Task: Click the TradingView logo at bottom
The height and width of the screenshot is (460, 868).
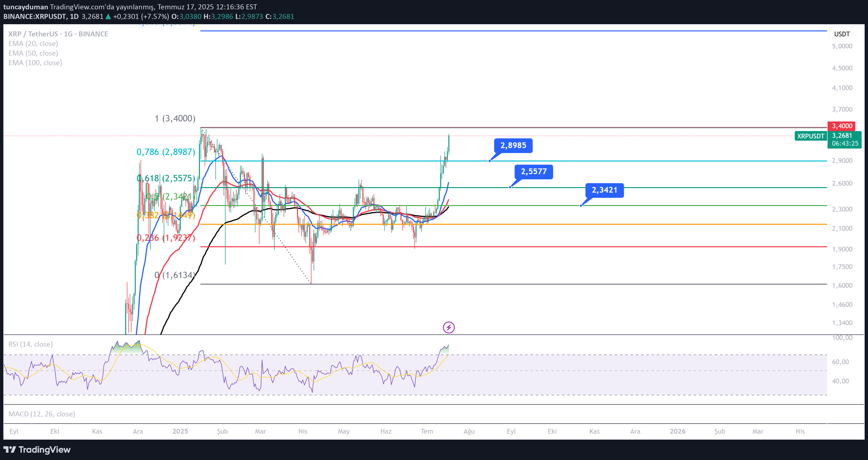Action: [37, 449]
